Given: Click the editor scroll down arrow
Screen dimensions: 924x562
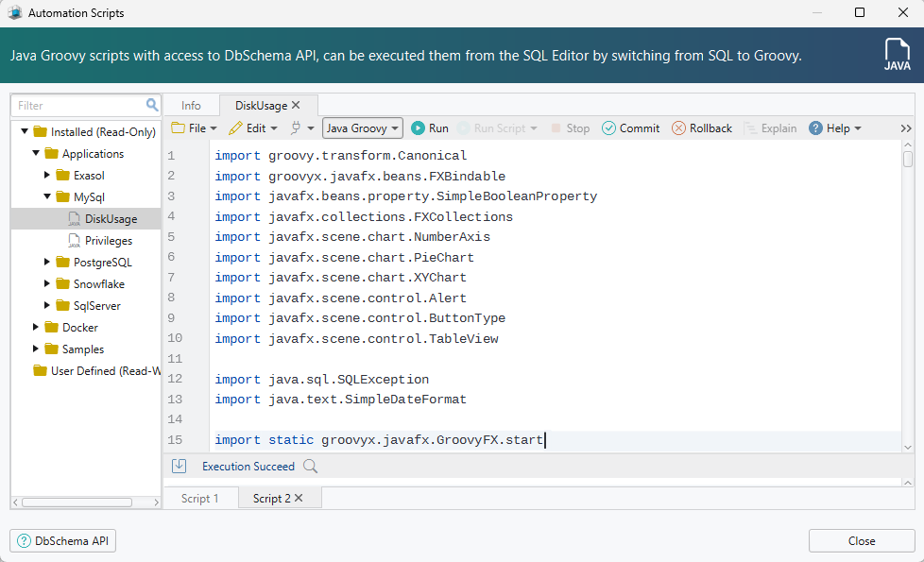Looking at the screenshot, I should [908, 447].
